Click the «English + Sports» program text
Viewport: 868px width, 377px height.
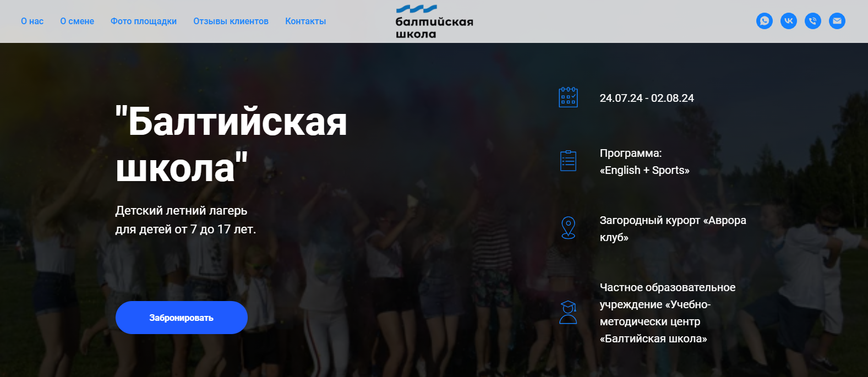click(645, 170)
